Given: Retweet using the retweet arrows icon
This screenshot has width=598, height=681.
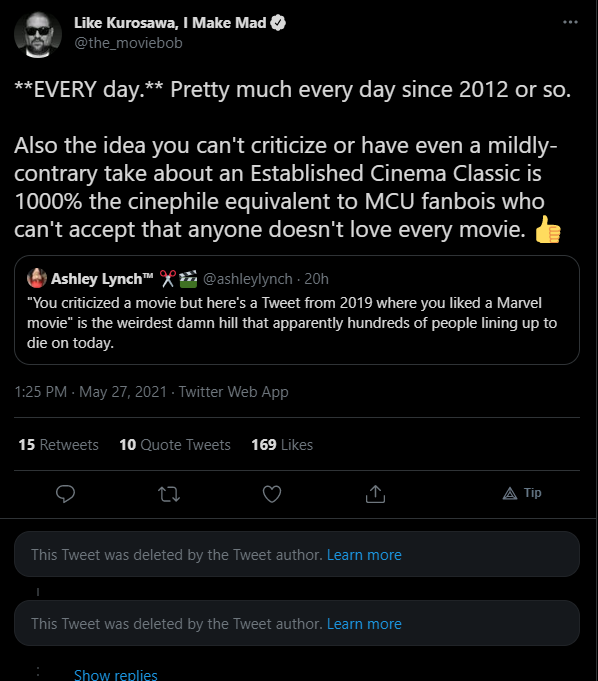Looking at the screenshot, I should coord(169,494).
